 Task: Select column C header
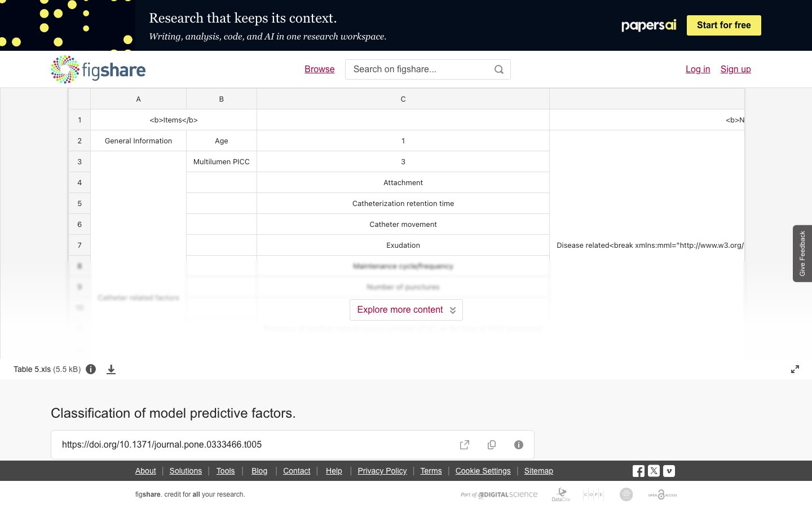(x=403, y=99)
